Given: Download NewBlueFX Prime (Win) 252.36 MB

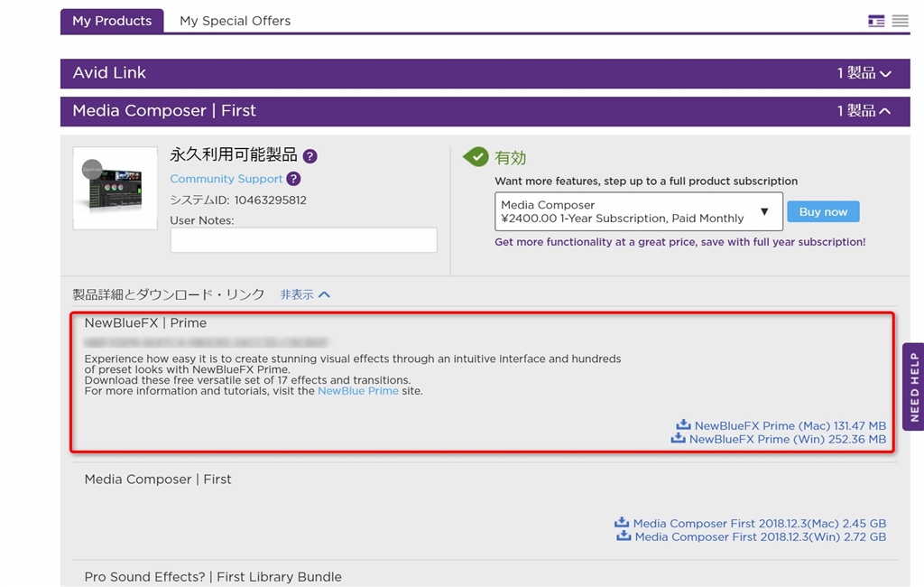Looking at the screenshot, I should 788,439.
